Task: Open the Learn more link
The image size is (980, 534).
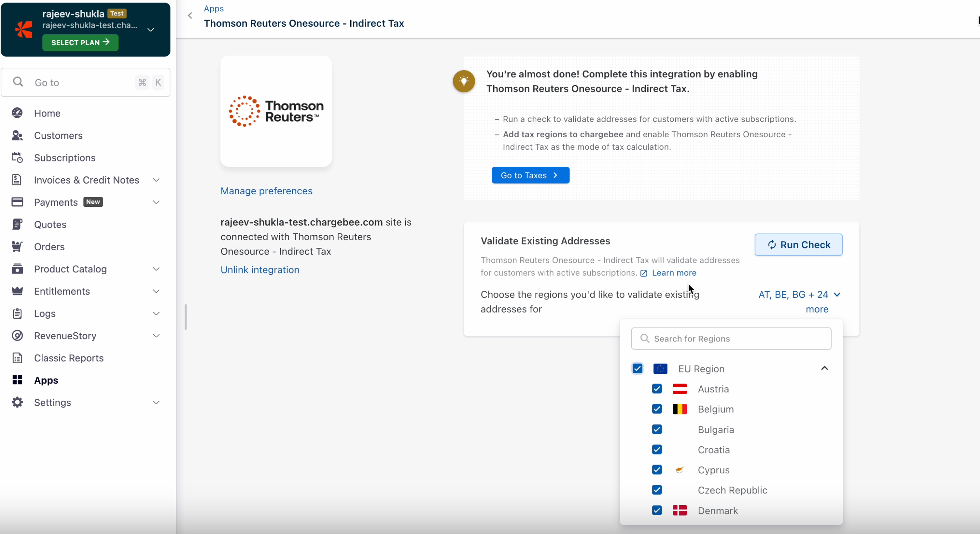Action: click(674, 273)
